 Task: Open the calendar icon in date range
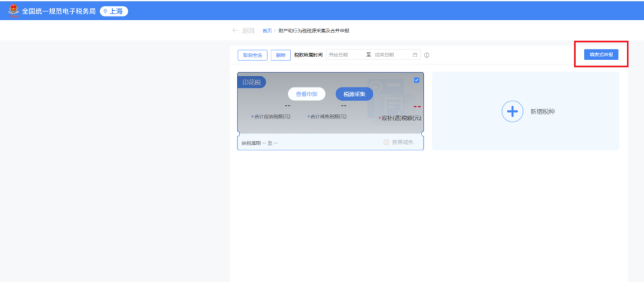click(x=415, y=55)
